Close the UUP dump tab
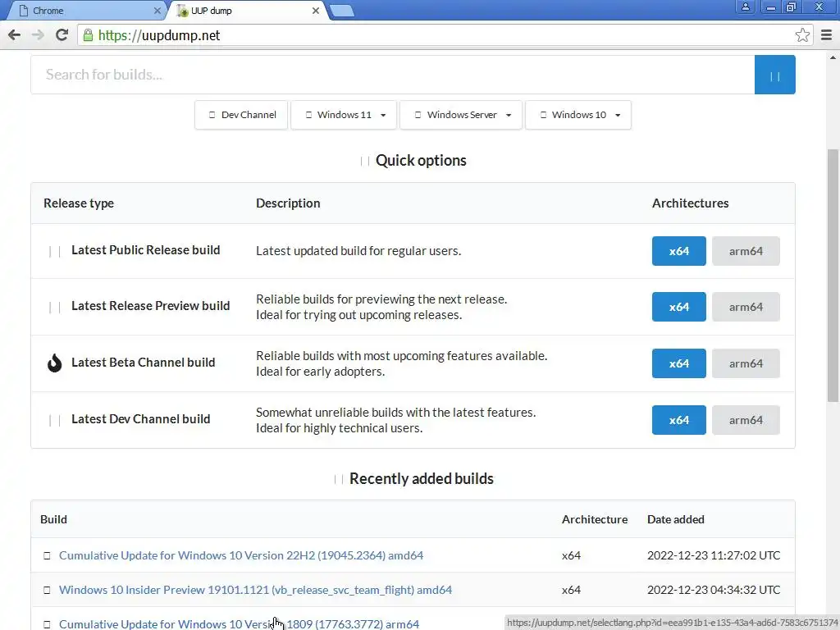 click(316, 11)
